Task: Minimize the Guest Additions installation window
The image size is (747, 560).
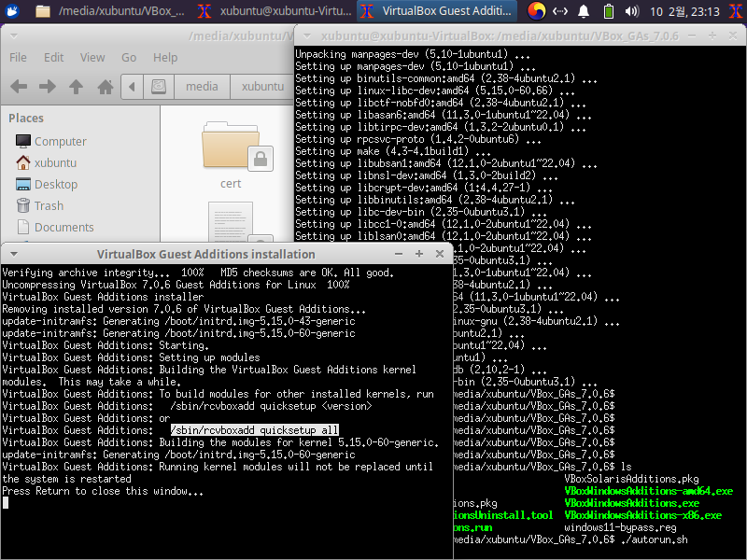Action: point(399,254)
